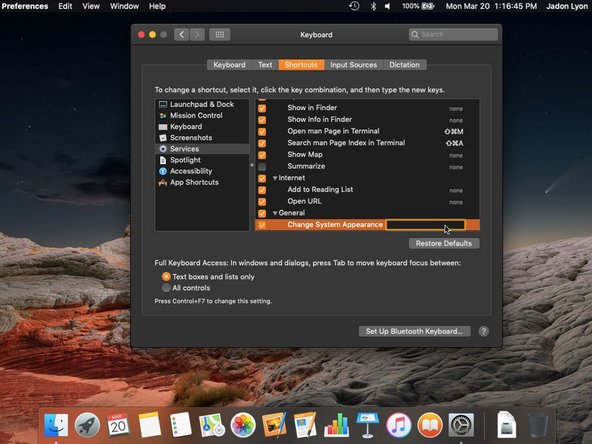
Task: Open Reminders app in Dock
Action: [x=180, y=425]
